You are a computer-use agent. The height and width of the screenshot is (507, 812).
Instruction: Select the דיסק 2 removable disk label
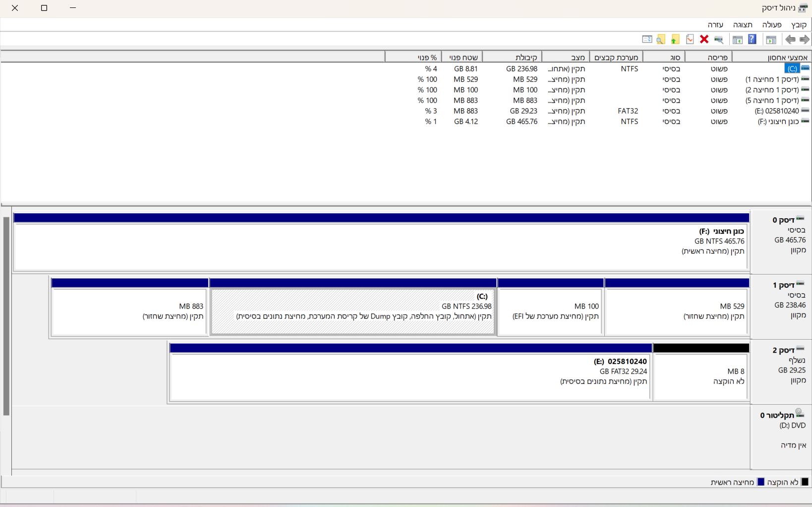(781, 372)
